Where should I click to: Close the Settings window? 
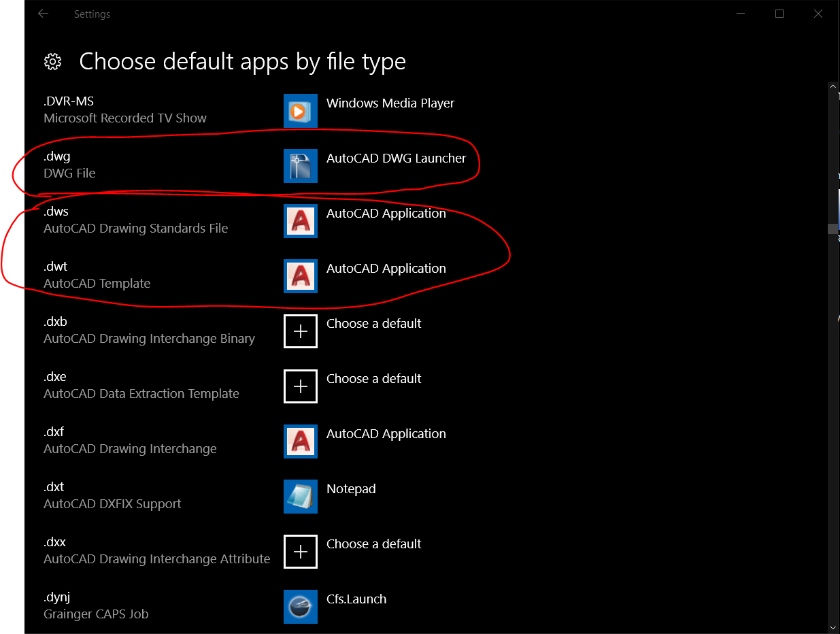pos(817,14)
